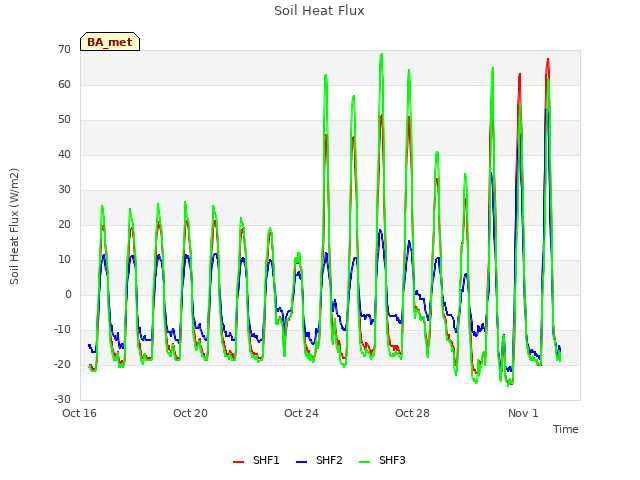
Task: Click the Oct 28 x-axis tick label
Action: tap(412, 413)
